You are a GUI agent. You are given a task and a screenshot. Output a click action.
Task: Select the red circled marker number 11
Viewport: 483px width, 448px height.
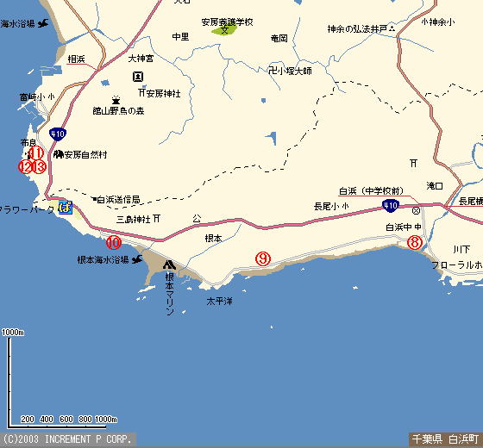tap(35, 153)
